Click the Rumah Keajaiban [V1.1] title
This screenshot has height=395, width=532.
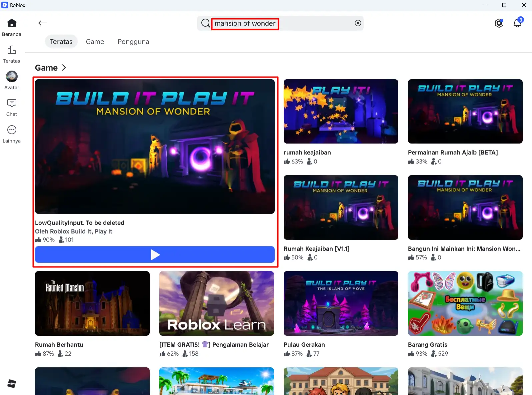point(317,249)
